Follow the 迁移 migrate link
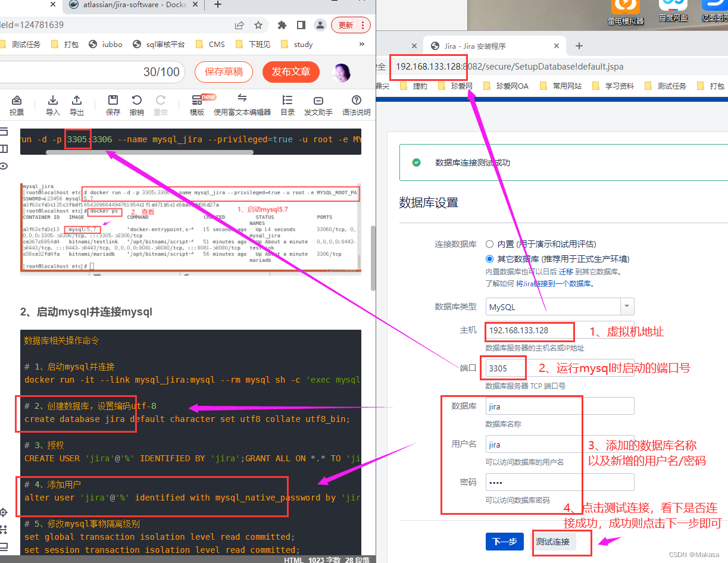This screenshot has height=563, width=728. coord(565,271)
